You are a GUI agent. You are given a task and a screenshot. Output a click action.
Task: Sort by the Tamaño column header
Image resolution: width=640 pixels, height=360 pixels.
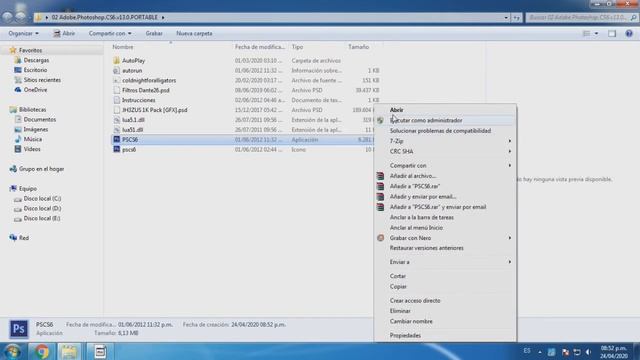pyautogui.click(x=358, y=47)
